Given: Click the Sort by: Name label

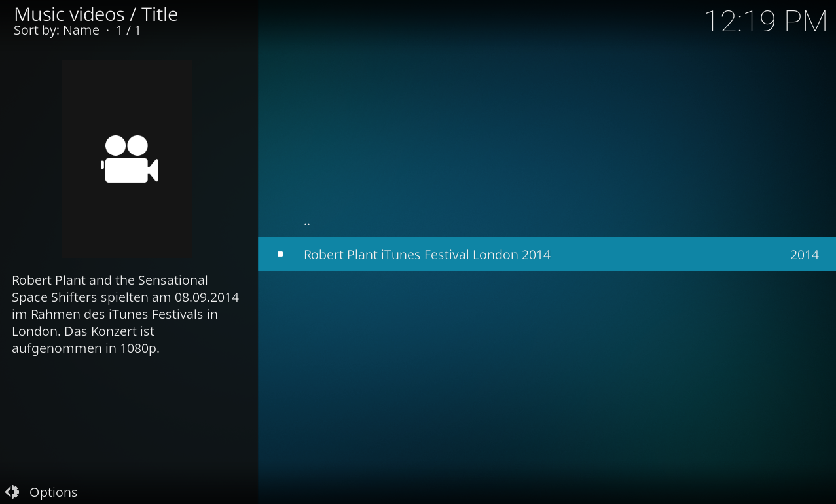Looking at the screenshot, I should click(56, 30).
